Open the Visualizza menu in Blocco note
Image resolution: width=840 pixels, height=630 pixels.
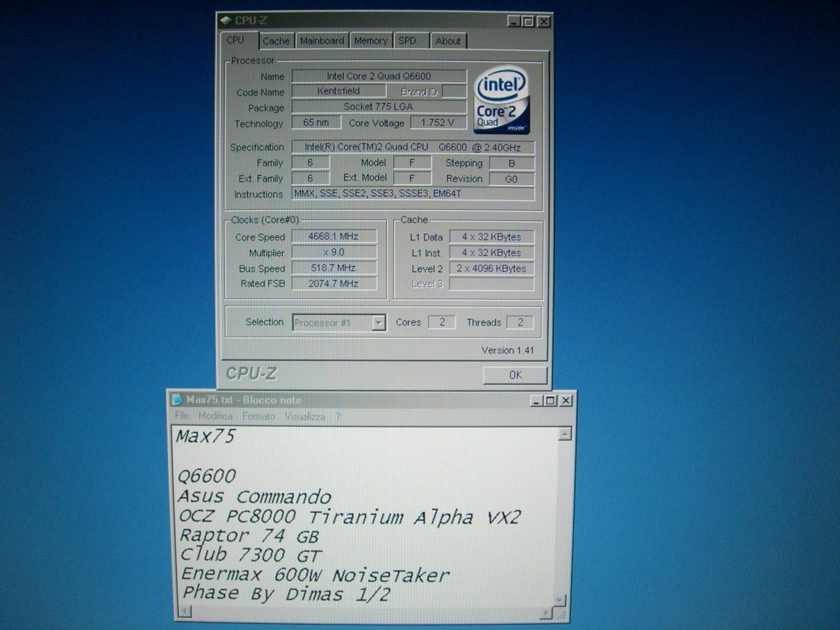tap(304, 416)
